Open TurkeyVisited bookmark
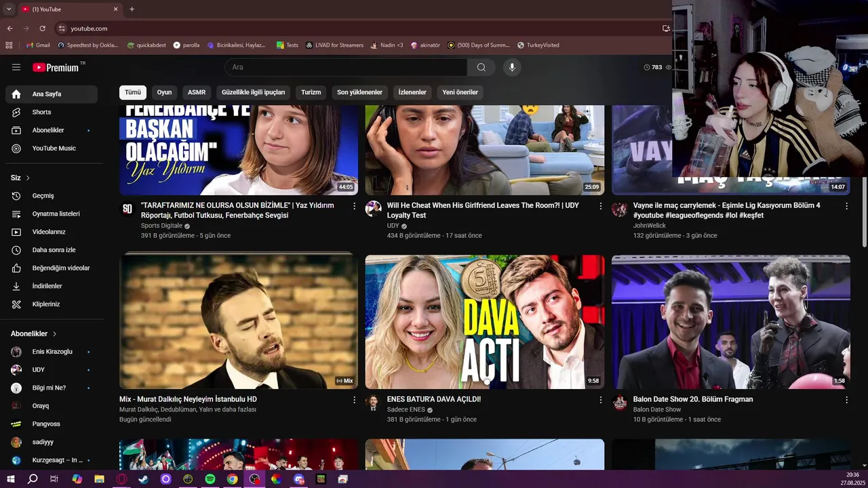The width and height of the screenshot is (868, 488). point(538,45)
